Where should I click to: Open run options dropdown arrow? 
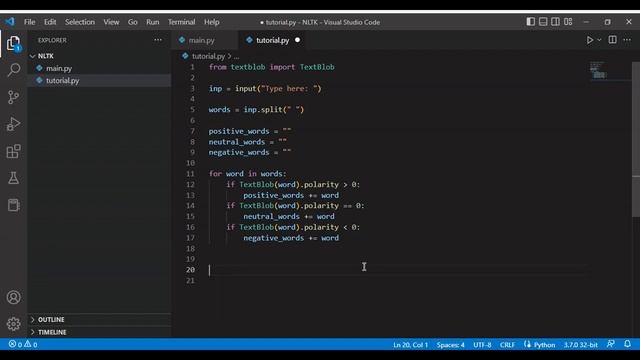tap(599, 40)
